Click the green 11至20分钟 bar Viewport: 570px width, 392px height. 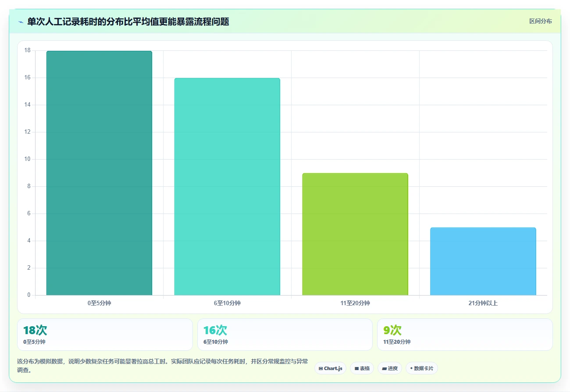(355, 234)
